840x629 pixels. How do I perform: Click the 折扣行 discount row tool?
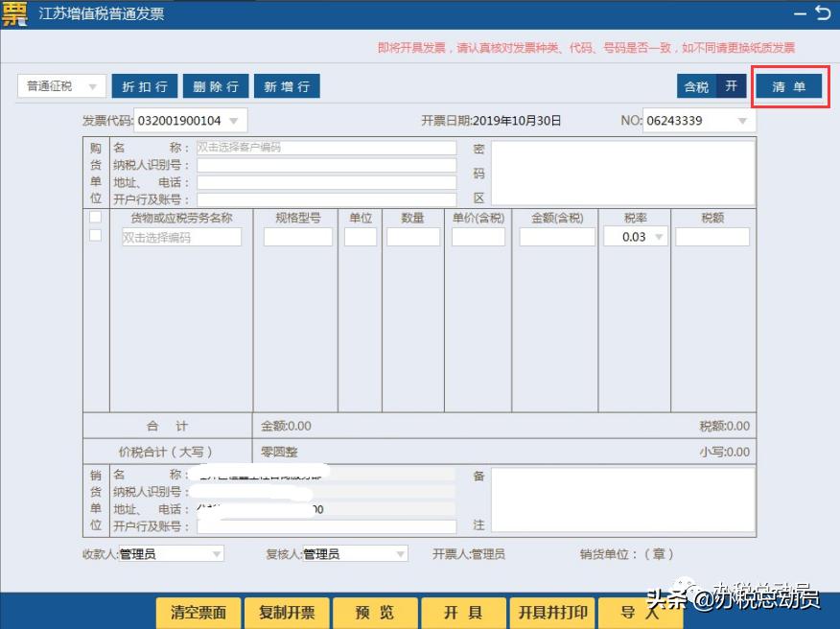[x=144, y=85]
